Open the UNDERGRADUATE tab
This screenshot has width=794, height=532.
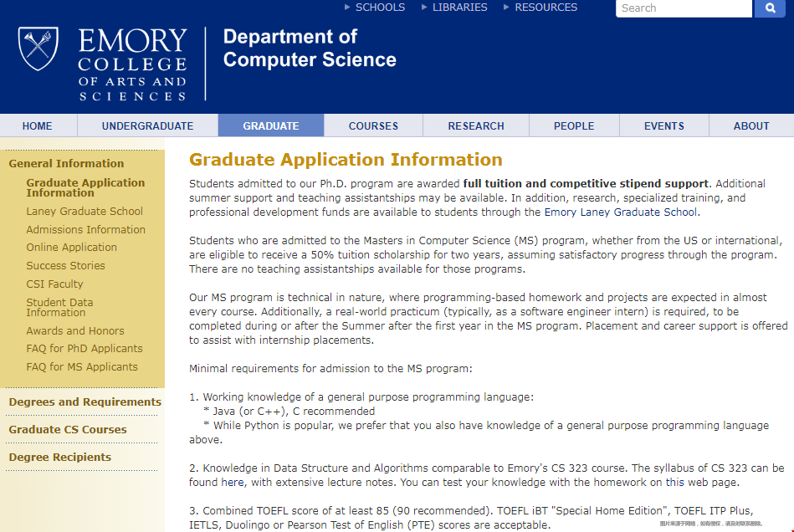pyautogui.click(x=147, y=125)
